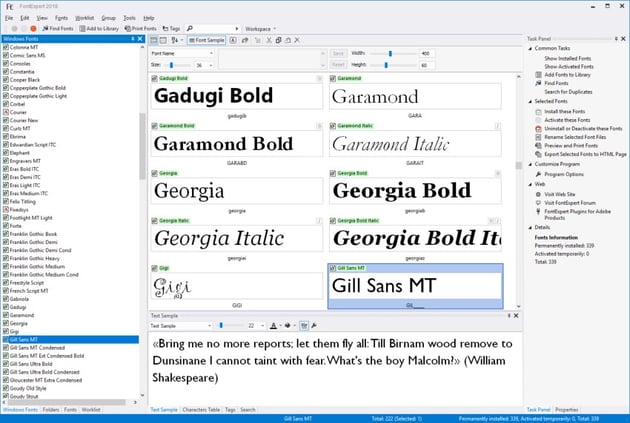630x423 pixels.
Task: Click the Export Selected Fonts to HTML icon
Action: click(x=538, y=154)
